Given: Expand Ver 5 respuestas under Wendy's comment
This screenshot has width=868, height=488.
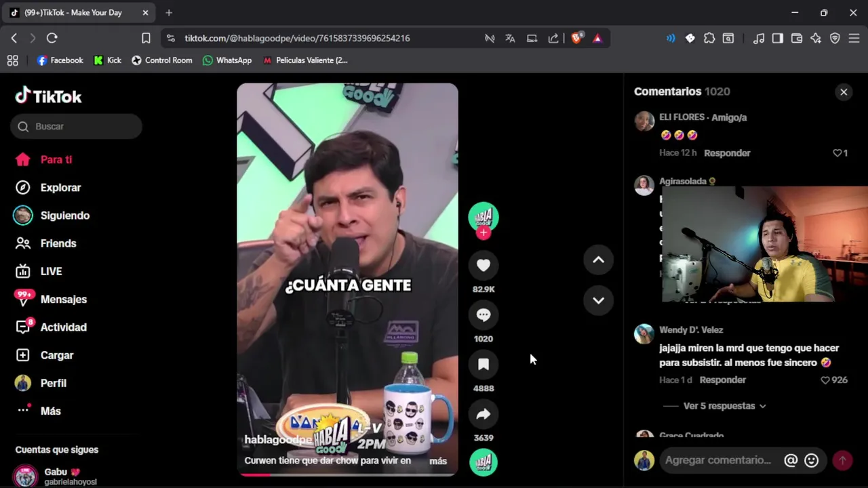Looking at the screenshot, I should click(x=724, y=405).
